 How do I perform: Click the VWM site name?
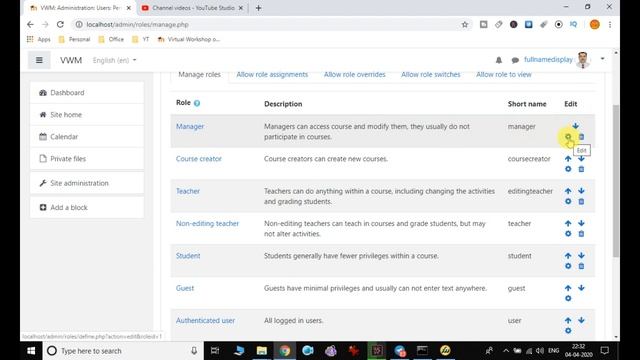coord(71,60)
